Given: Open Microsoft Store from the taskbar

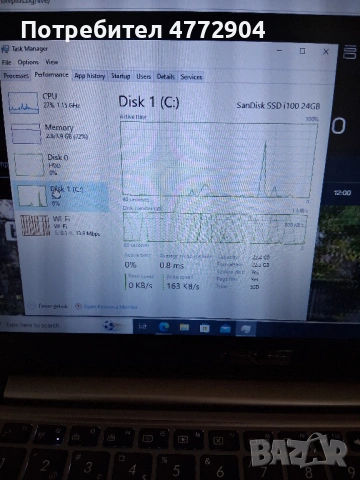Looking at the screenshot, I should pos(205,328).
